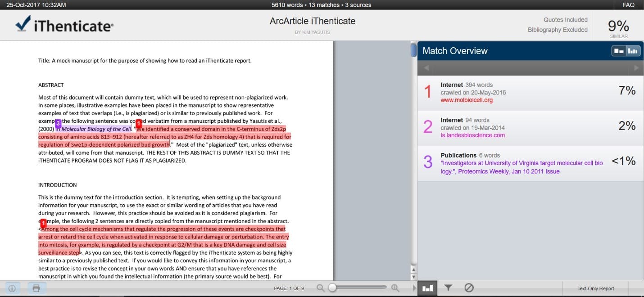Screen dimensions: 644x297
Task: Open the Text-Only Report
Action: 595,288
